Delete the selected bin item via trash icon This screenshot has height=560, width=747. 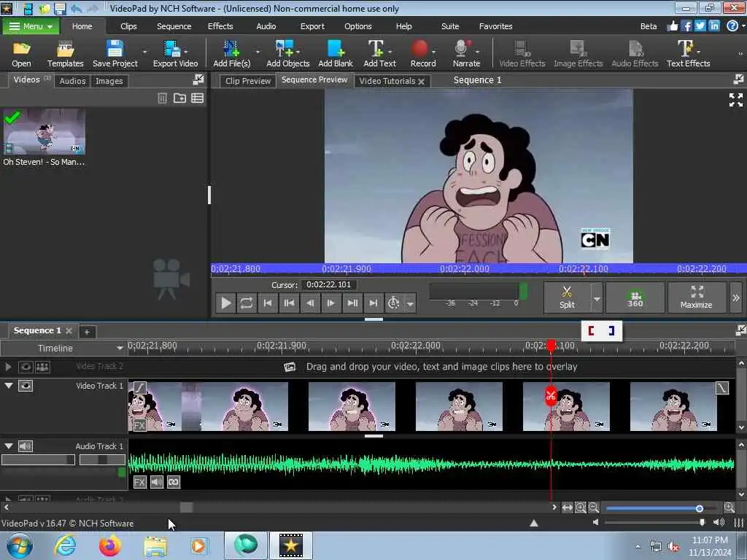[x=162, y=98]
